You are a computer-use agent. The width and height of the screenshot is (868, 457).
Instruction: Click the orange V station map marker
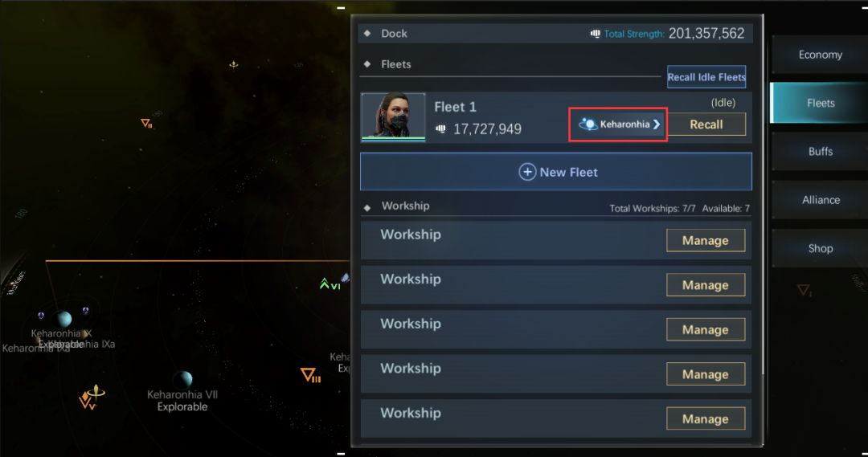click(92, 398)
